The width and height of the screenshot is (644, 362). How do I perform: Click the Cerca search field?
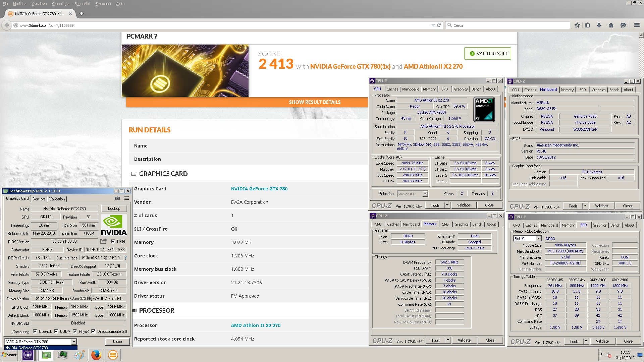click(507, 25)
